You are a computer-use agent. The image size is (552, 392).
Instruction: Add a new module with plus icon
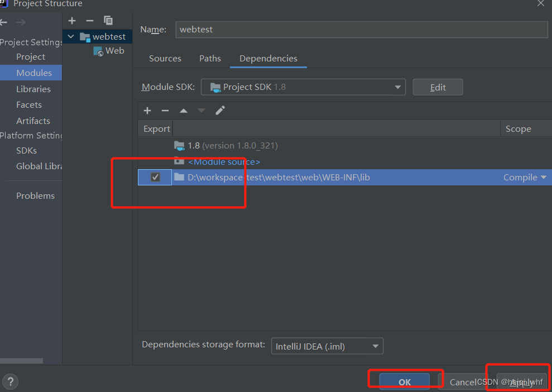pos(72,21)
